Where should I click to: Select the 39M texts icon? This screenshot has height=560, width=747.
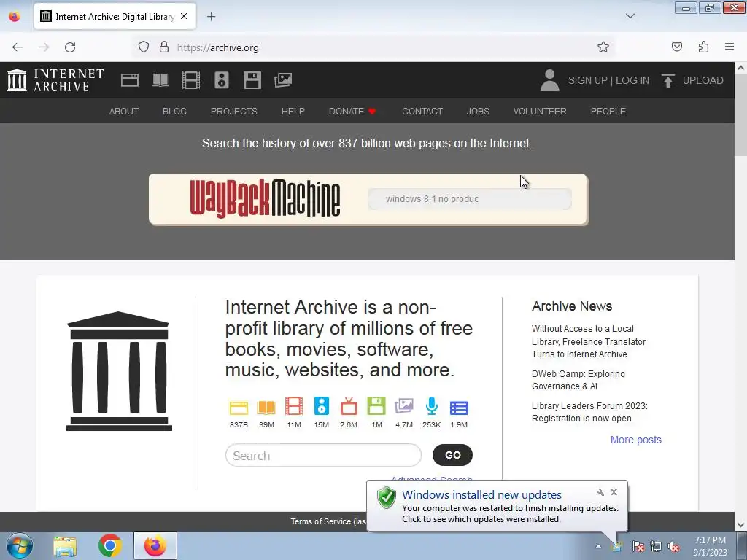pos(266,408)
